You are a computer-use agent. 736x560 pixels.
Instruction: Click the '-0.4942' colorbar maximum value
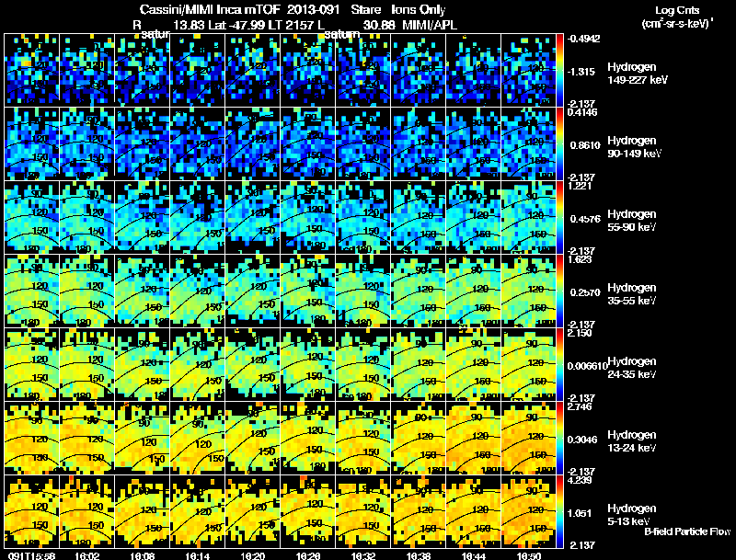583,39
